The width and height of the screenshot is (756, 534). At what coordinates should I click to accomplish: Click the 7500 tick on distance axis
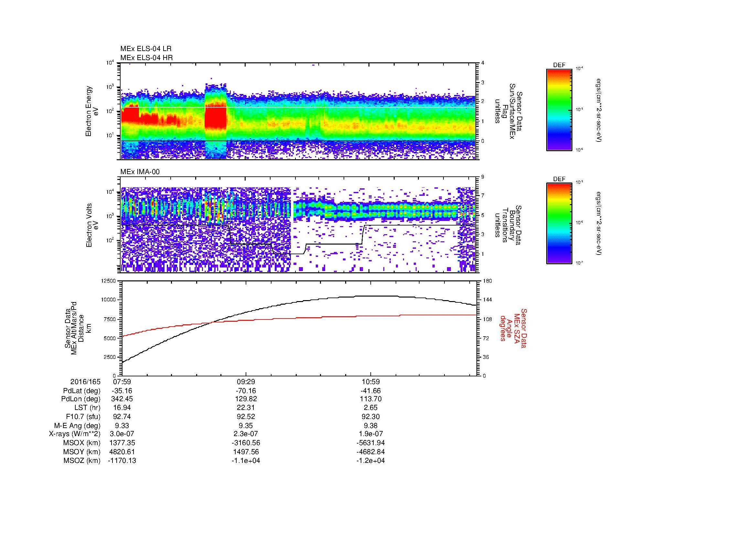tap(110, 319)
